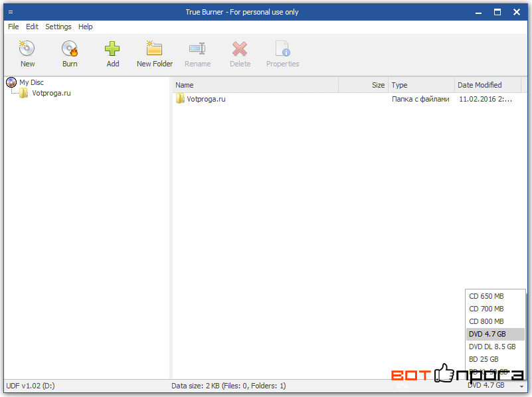Viewport: 532px width, 397px height.
Task: Open the Edit menu
Action: pyautogui.click(x=32, y=27)
